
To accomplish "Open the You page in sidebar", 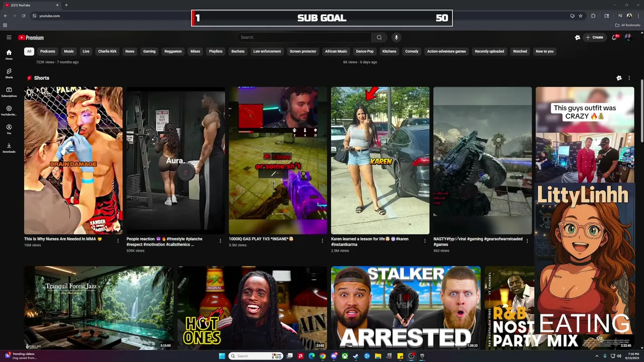I will (9, 129).
